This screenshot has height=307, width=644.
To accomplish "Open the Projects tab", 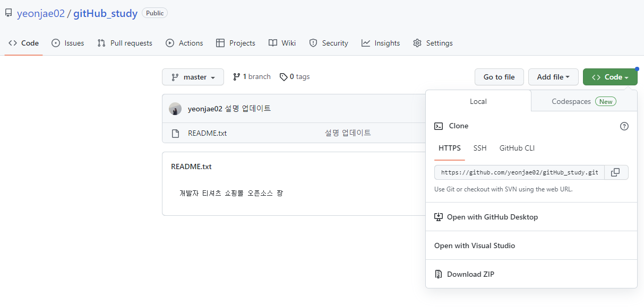I will (x=236, y=43).
